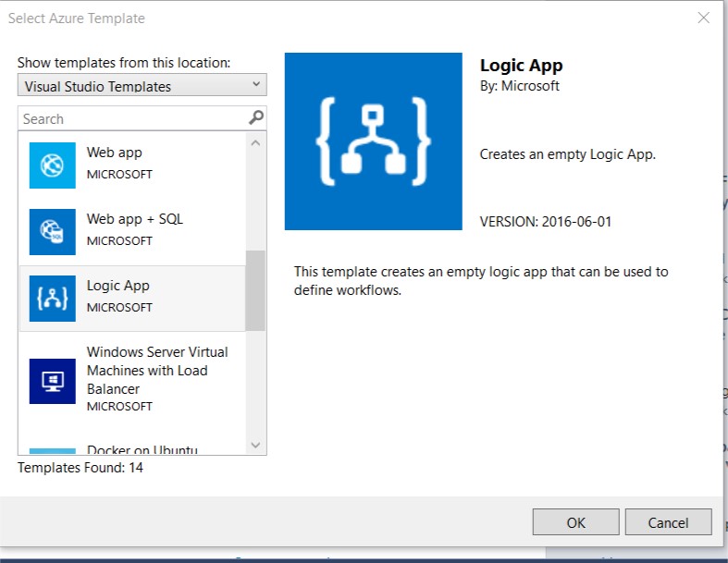Click the template list scrollbar thumb

(x=255, y=290)
